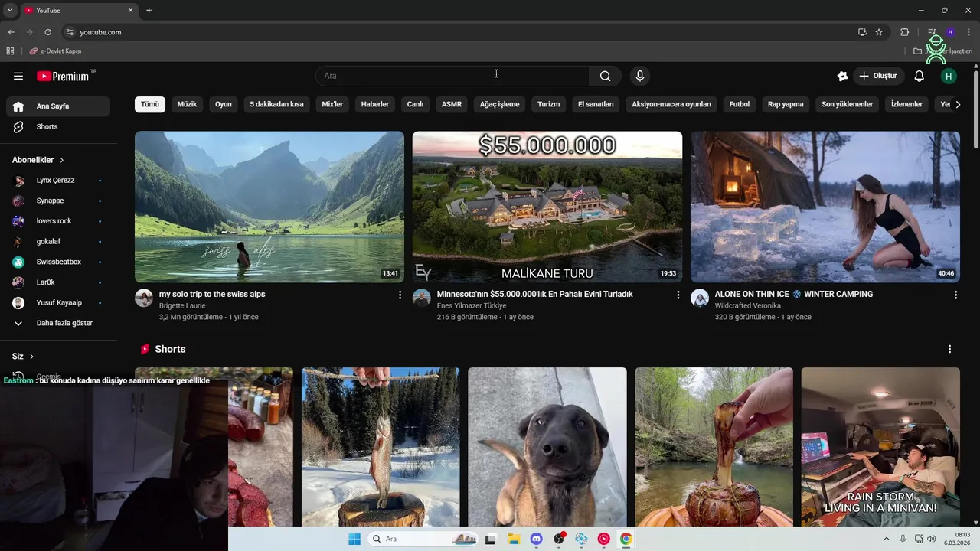Open the hanging fish Short thumbnail
980x551 pixels.
381,447
